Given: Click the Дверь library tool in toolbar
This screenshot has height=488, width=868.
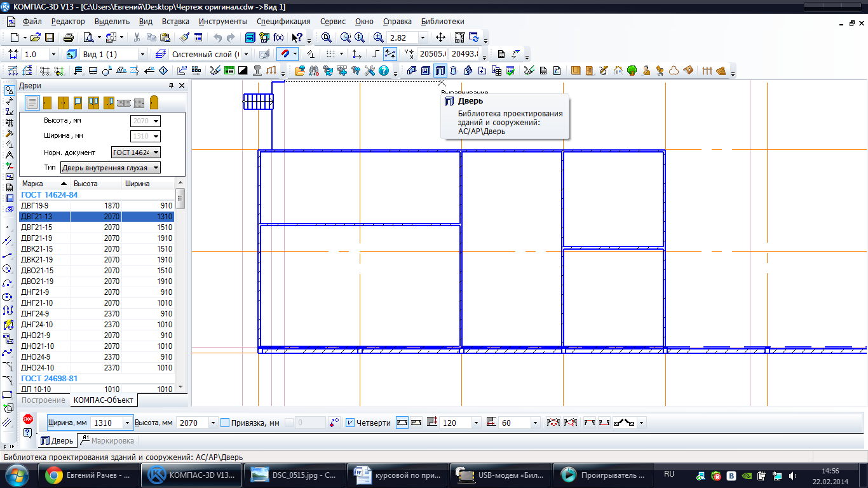Looking at the screenshot, I should 440,71.
